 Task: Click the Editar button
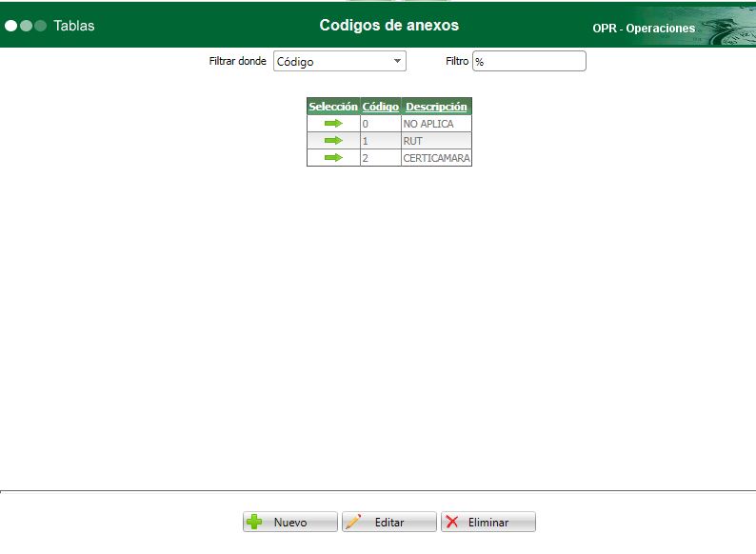[x=389, y=522]
